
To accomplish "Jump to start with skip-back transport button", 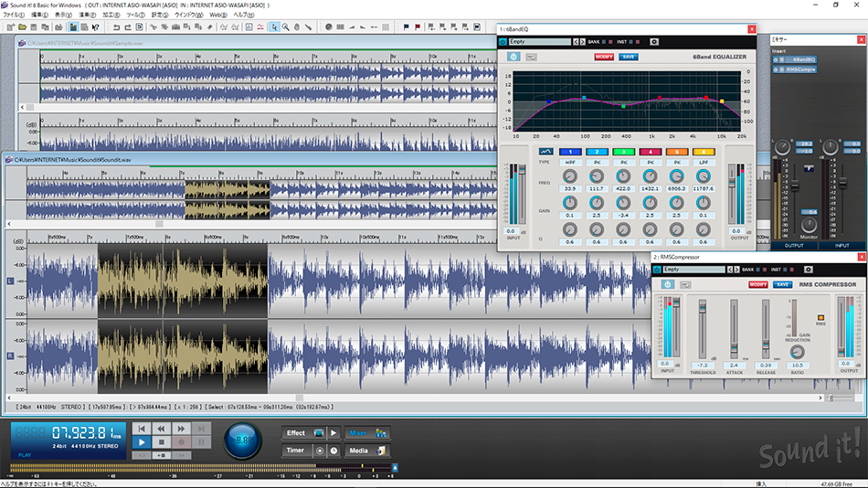I will (x=142, y=429).
